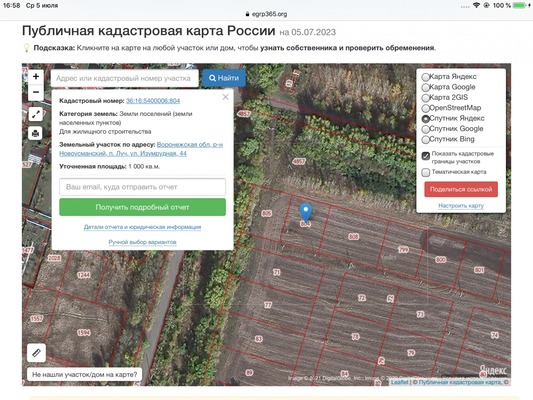Screen dimensions: 533x400
Task: Click the blue location pin marker
Action: (x=306, y=213)
